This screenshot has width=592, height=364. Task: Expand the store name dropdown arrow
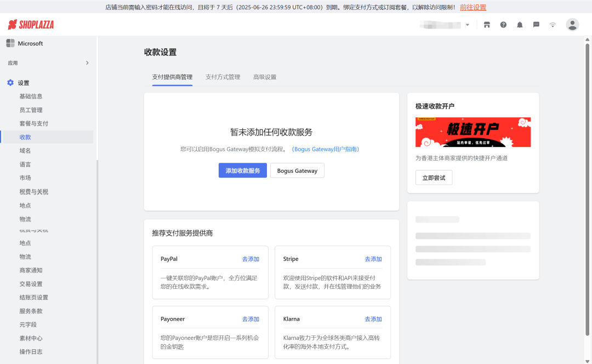[x=468, y=25]
